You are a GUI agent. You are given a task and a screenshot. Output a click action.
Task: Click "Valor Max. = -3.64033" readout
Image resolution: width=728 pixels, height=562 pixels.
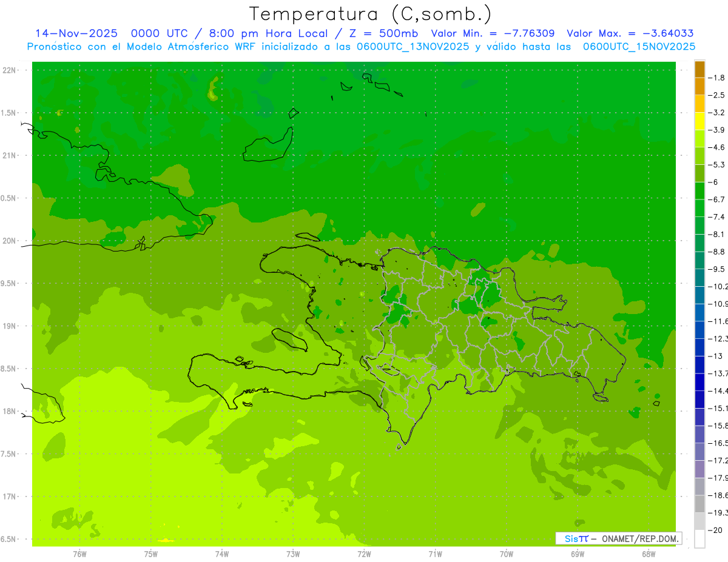(x=630, y=34)
